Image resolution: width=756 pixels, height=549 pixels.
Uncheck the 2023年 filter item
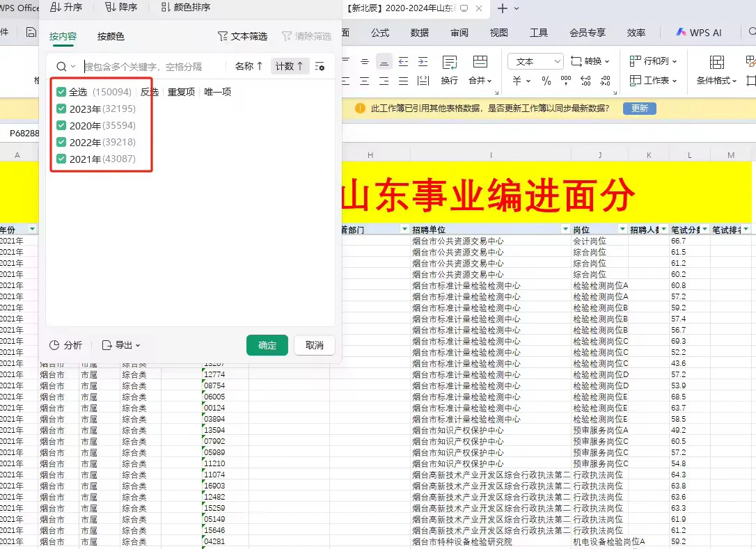coord(62,109)
